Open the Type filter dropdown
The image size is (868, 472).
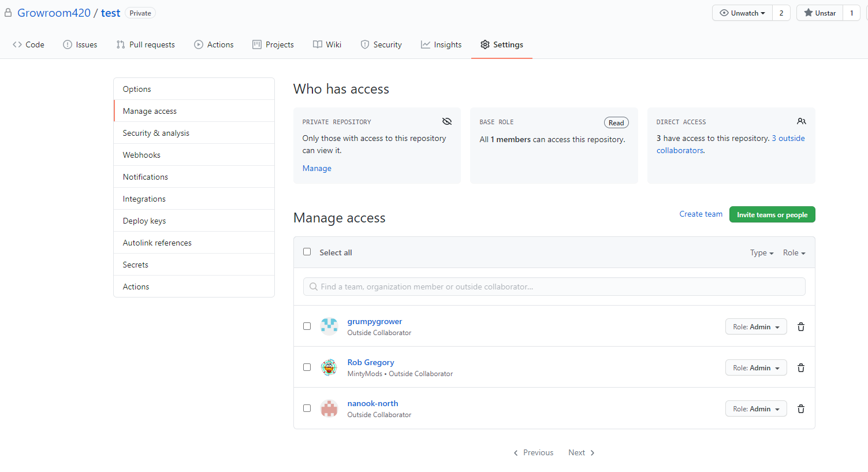(761, 253)
